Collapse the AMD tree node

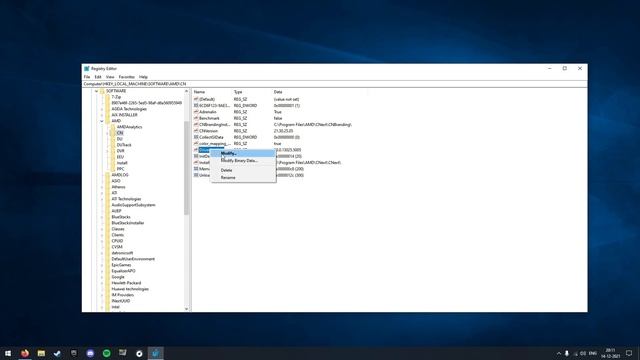(x=102, y=121)
